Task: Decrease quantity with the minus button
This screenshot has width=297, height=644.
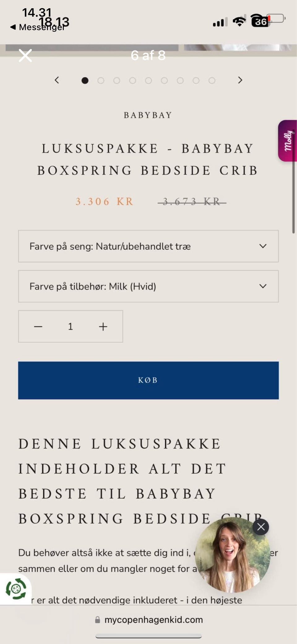Action: point(38,326)
